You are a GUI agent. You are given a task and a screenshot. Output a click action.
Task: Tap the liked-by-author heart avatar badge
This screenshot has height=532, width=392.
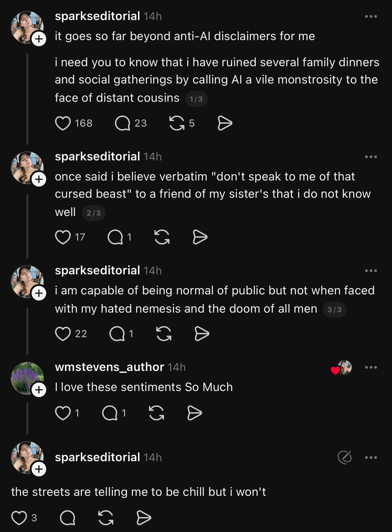(x=342, y=368)
